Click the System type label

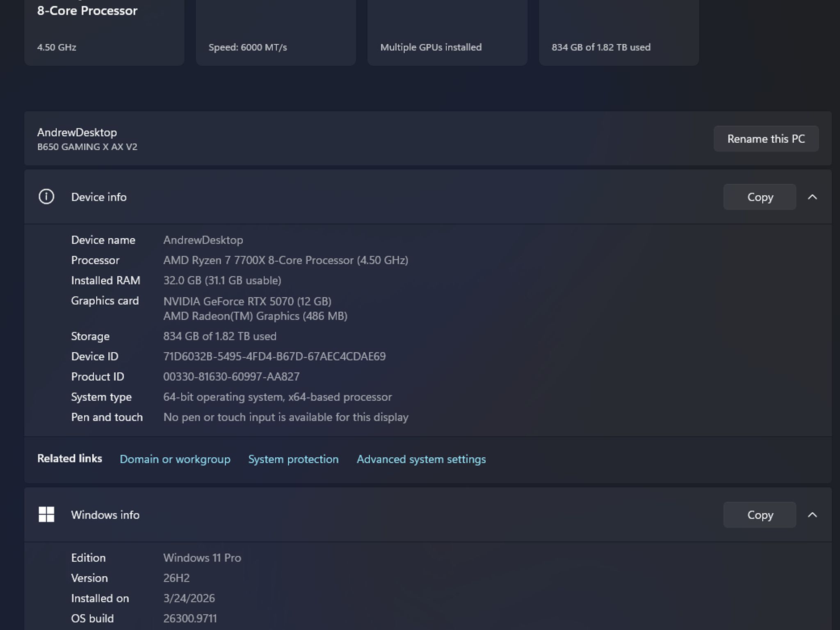click(x=101, y=397)
